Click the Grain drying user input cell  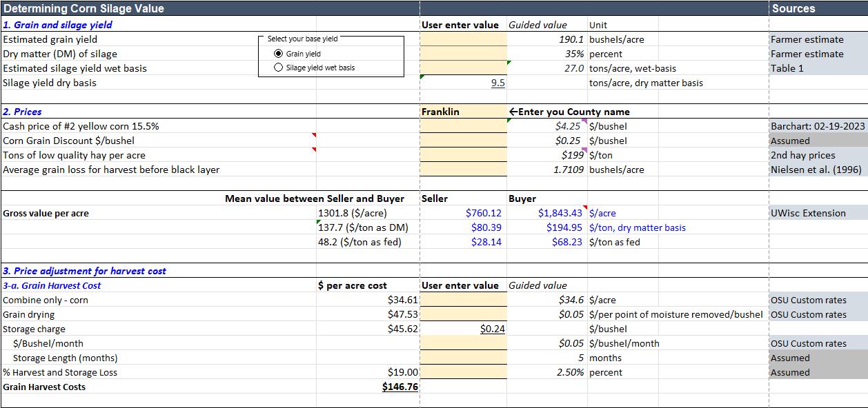464,314
